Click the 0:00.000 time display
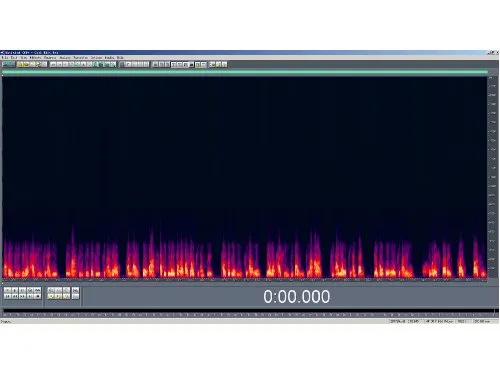 pos(297,296)
